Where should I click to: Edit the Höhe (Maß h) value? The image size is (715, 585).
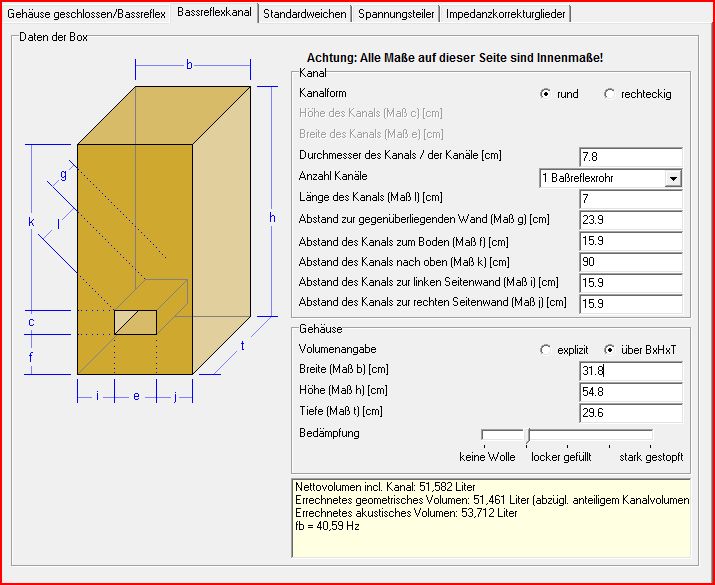coord(630,392)
